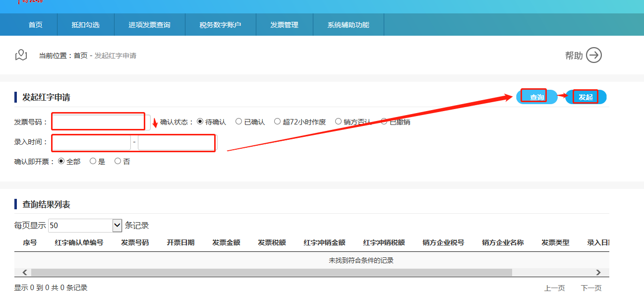Open the 抵扣勾选 menu
This screenshot has width=644, height=300.
(85, 25)
